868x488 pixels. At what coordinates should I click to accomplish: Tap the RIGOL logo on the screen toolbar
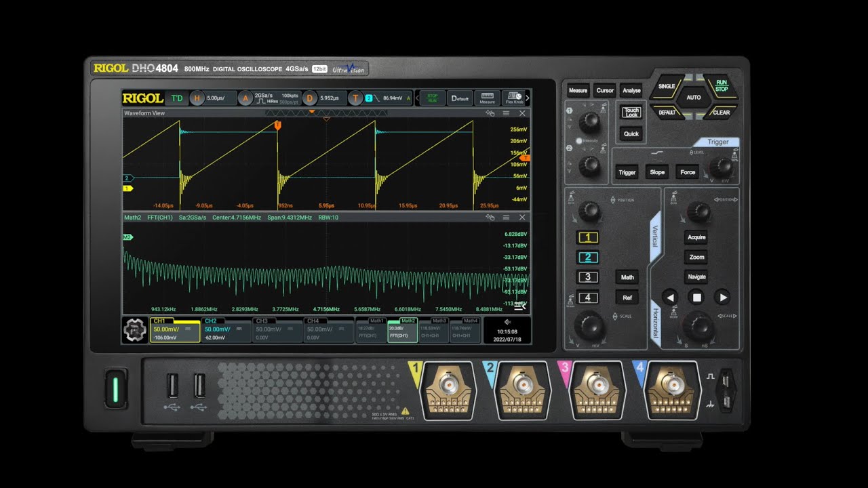point(142,98)
